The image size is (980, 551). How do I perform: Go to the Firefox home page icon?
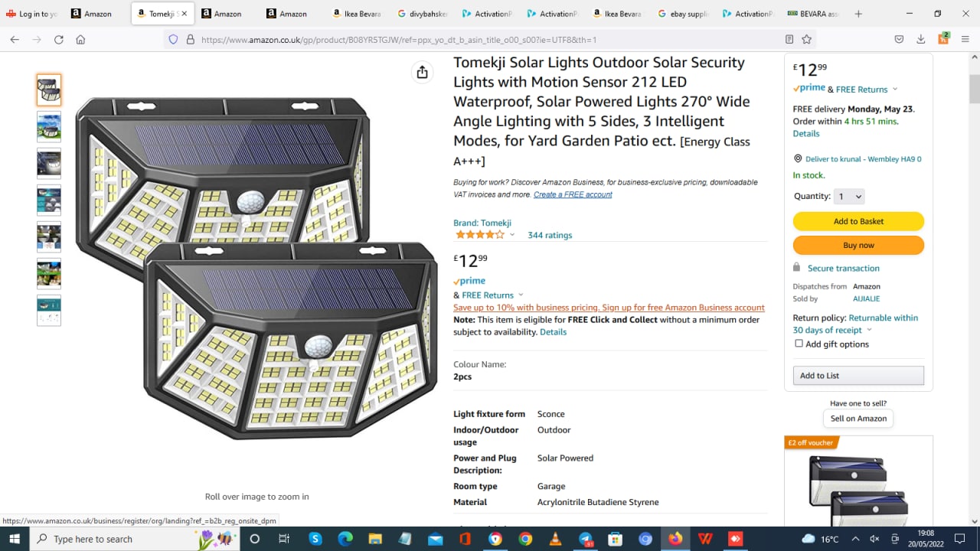80,40
